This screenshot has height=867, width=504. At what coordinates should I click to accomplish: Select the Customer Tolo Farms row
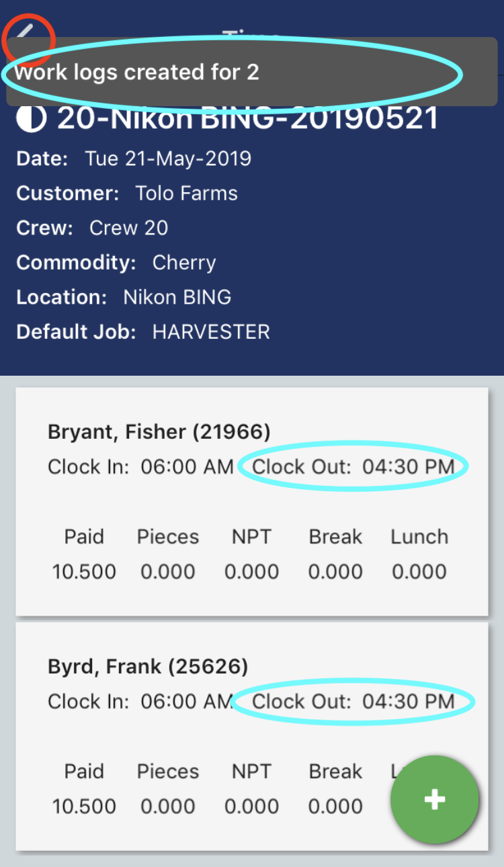[127, 194]
